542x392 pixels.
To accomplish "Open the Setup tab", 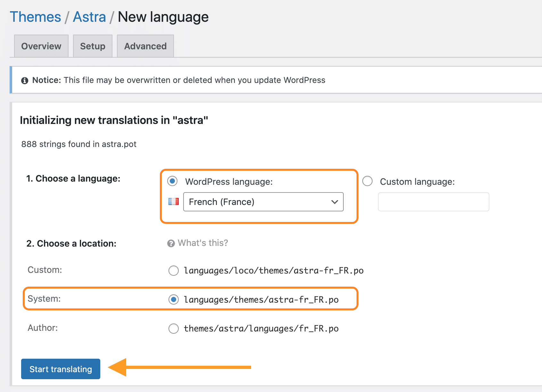I will (93, 46).
